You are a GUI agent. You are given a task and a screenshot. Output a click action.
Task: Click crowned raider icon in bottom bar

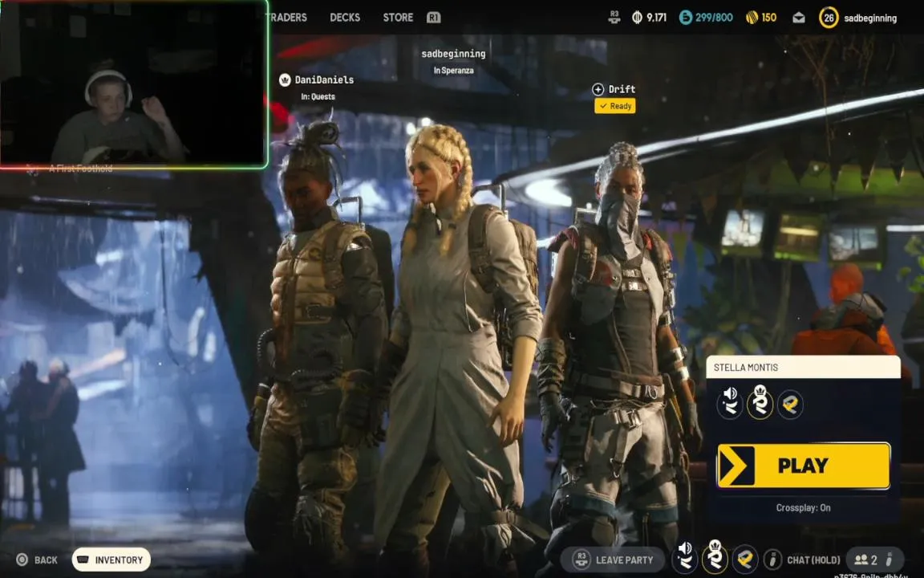coord(715,556)
